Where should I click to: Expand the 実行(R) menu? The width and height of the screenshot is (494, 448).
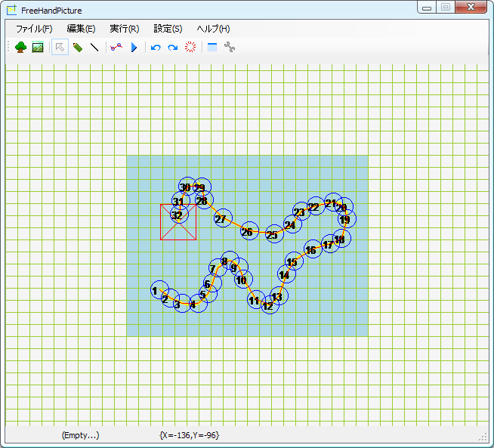124,29
